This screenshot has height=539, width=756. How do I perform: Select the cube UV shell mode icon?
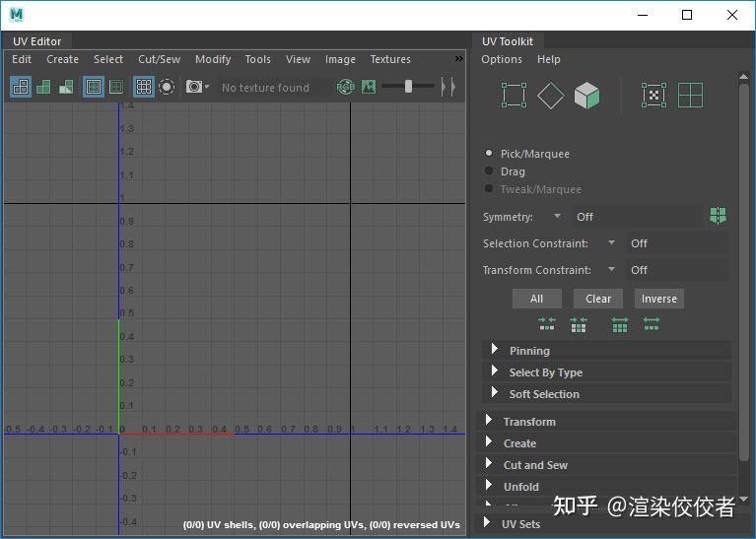click(x=586, y=95)
